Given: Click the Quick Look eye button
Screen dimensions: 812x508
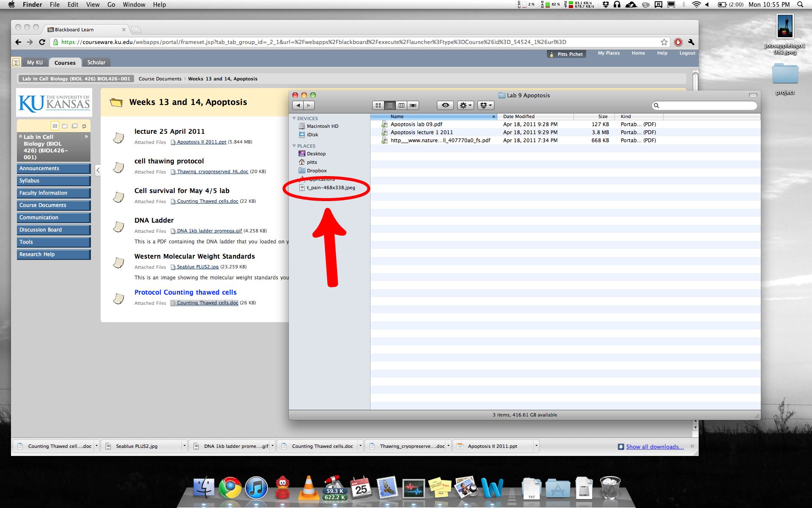Looking at the screenshot, I should [x=445, y=105].
